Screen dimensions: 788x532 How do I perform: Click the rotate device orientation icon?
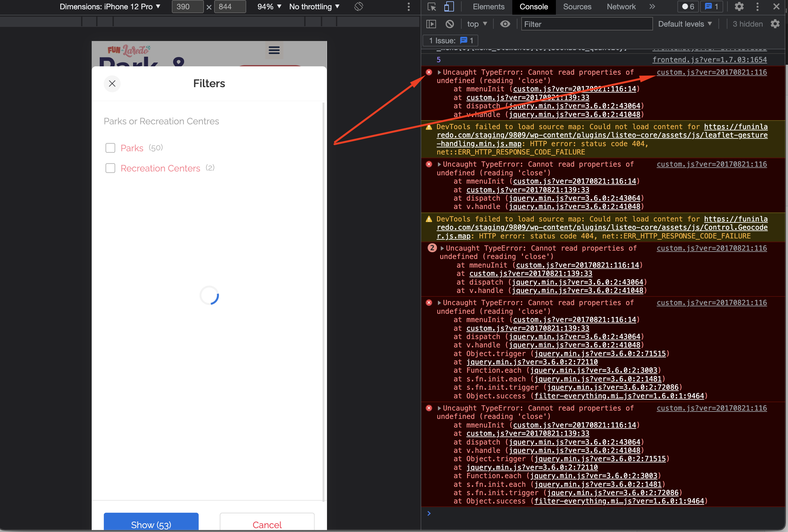[x=359, y=6]
